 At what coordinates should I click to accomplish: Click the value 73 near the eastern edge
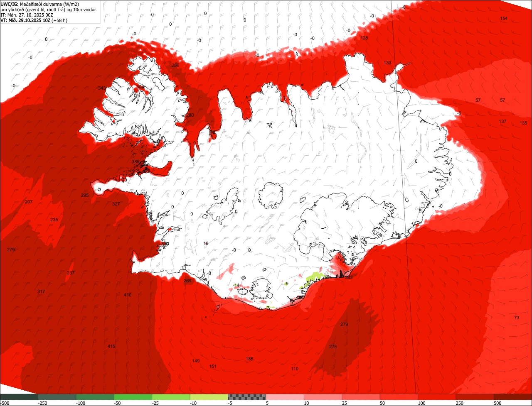517,318
